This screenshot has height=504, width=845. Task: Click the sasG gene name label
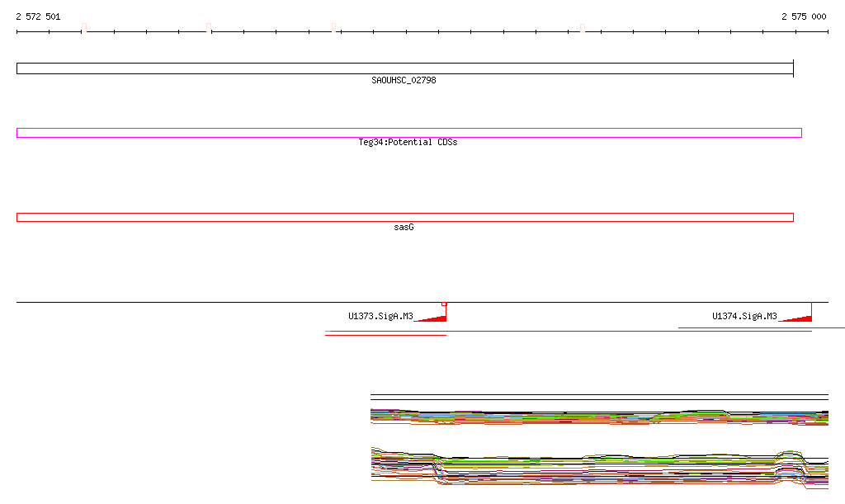(404, 227)
